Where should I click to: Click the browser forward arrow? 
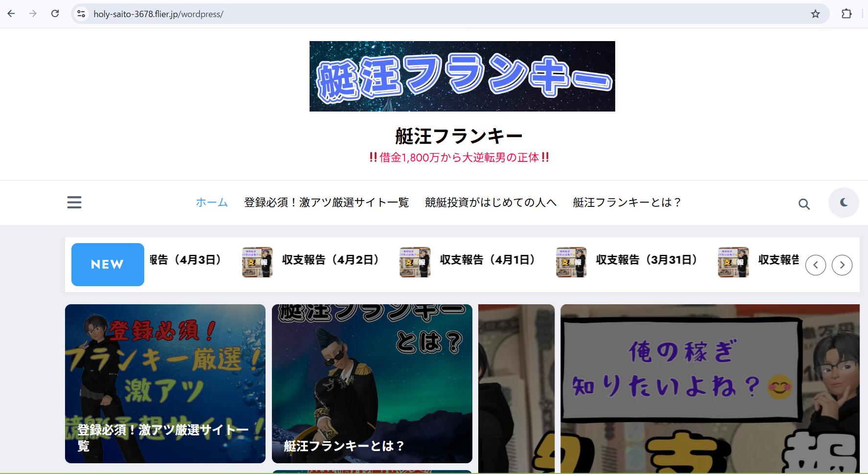tap(33, 14)
